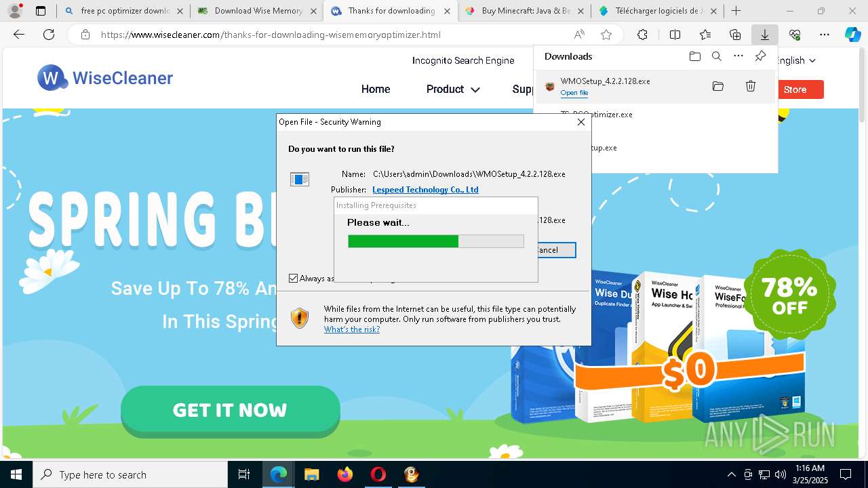
Task: Toggle 'Always ask' checkbox in security dialog
Action: click(x=293, y=278)
